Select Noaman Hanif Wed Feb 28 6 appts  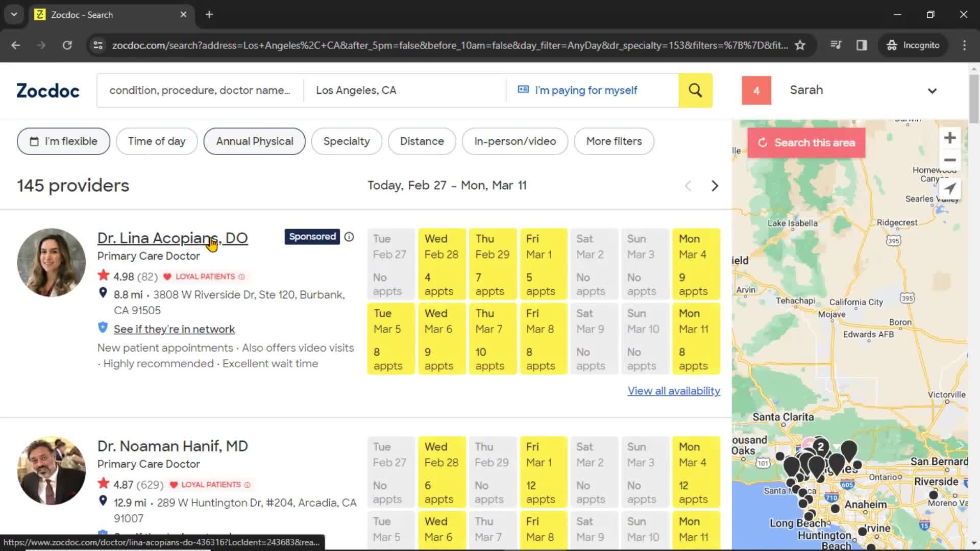[442, 472]
